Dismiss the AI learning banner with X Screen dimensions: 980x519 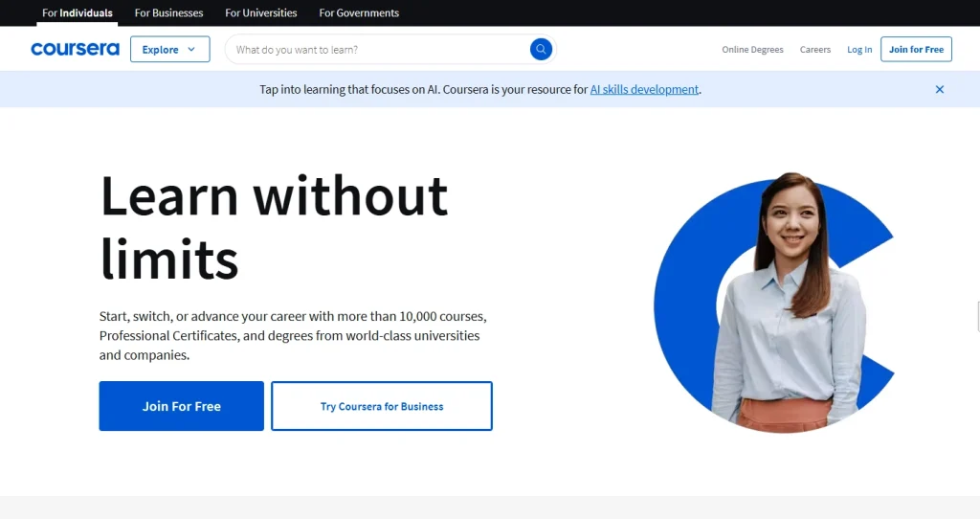click(939, 89)
